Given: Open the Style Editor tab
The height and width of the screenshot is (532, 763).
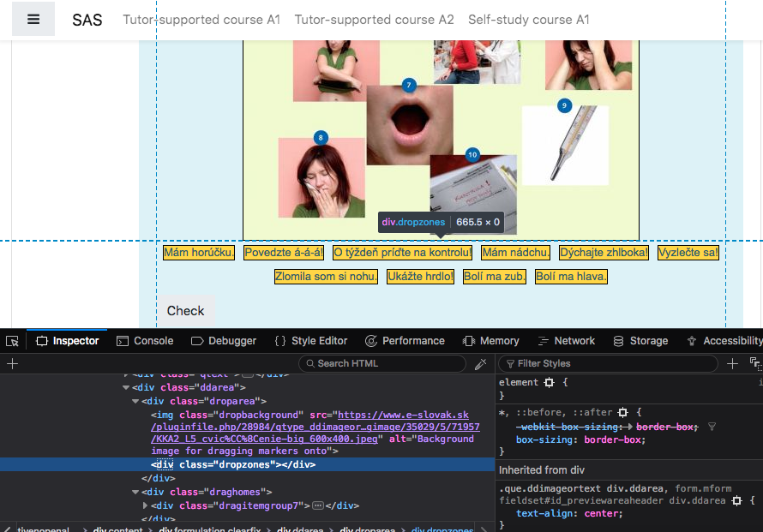Looking at the screenshot, I should pos(311,341).
